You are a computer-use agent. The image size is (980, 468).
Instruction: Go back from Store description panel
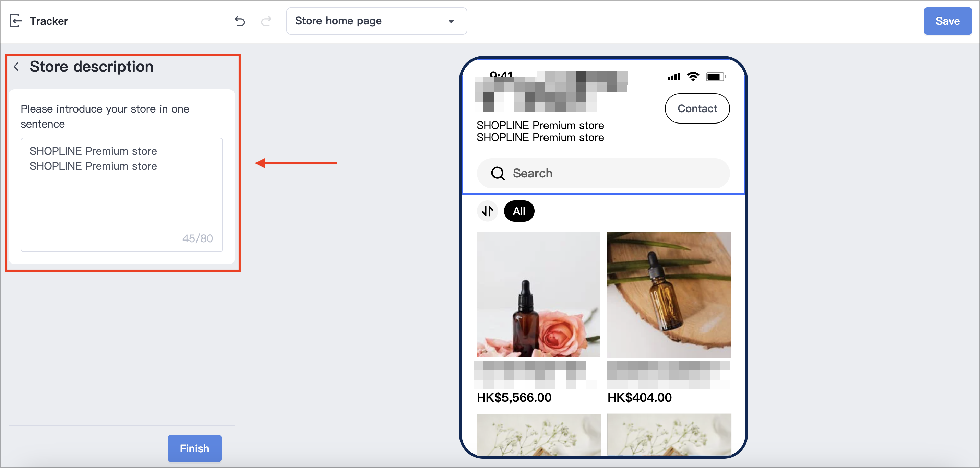click(16, 67)
